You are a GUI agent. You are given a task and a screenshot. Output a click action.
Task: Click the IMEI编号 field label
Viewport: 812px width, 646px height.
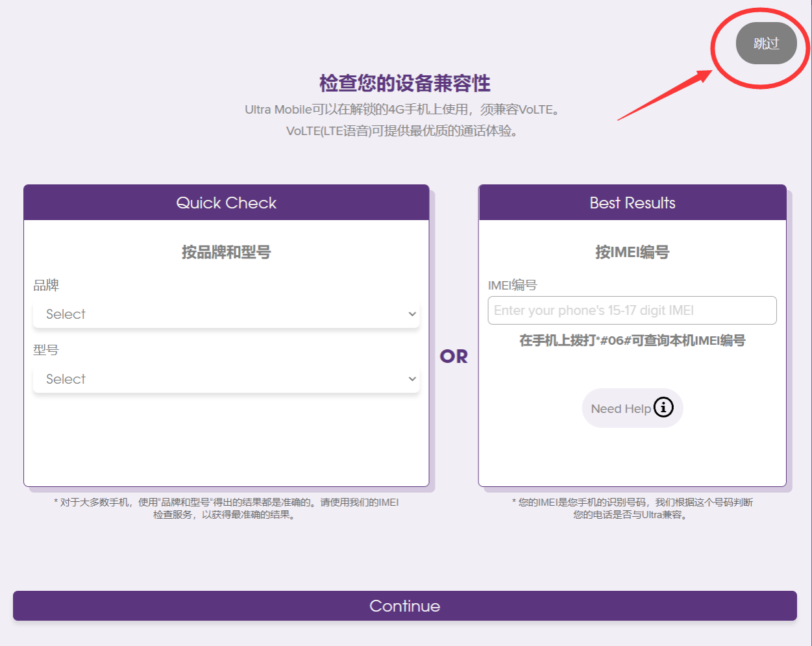pyautogui.click(x=512, y=286)
